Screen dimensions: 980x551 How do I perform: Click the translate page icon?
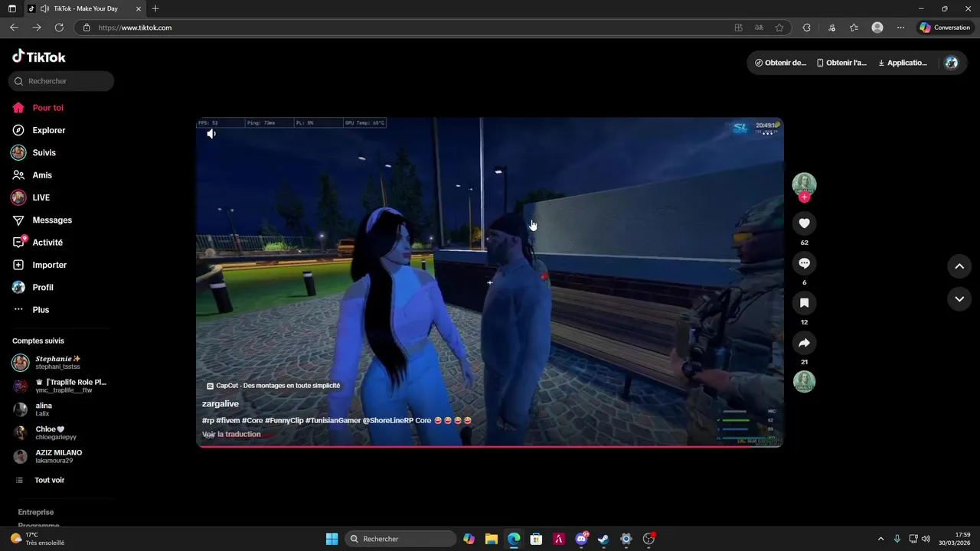point(759,28)
